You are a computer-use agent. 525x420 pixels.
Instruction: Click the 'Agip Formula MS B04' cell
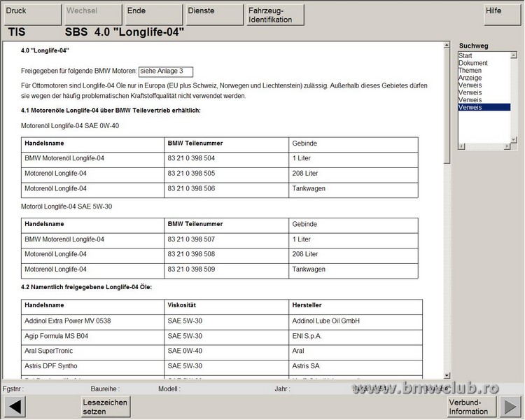[92, 336]
